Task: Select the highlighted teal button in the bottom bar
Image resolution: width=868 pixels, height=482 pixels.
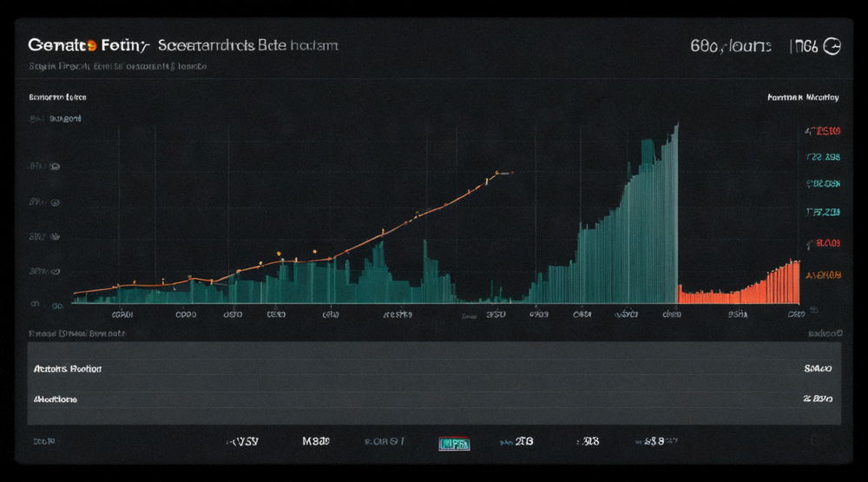Action: 454,443
